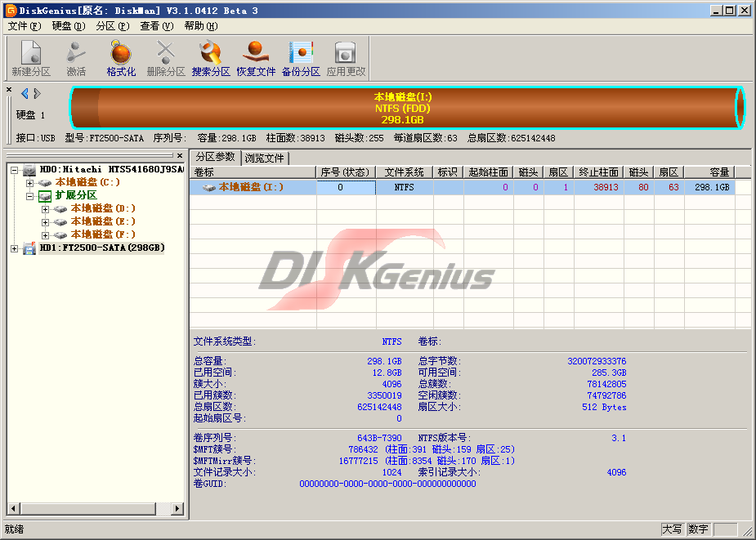Click the NTFS cell in partition row
Screen dimensions: 756x540
[x=404, y=187]
